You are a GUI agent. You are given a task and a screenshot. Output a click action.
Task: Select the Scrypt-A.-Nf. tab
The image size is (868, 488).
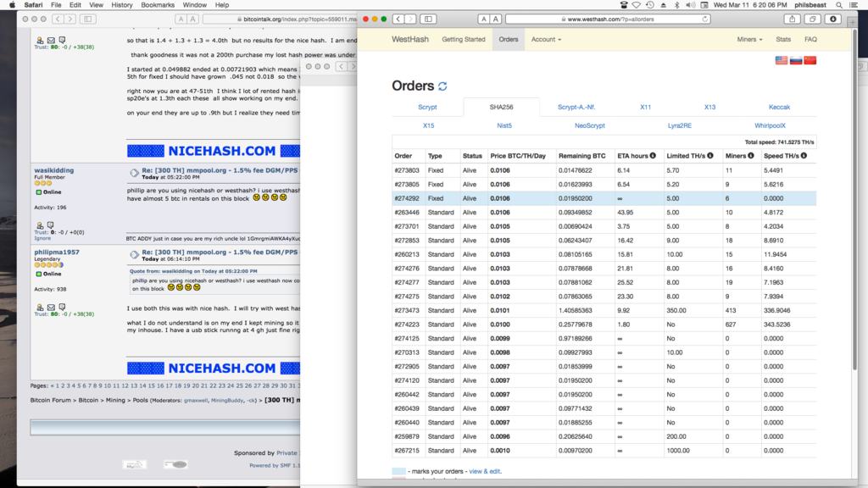(576, 108)
